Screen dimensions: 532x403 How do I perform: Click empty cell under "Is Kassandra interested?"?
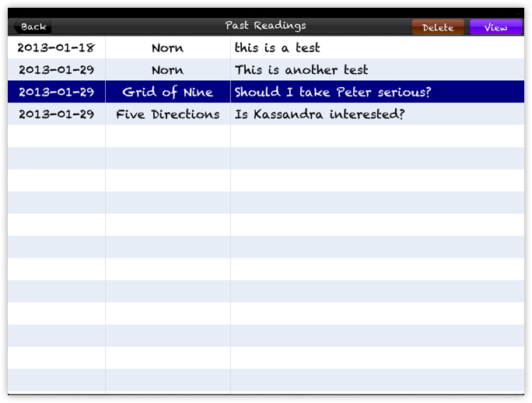tap(376, 136)
